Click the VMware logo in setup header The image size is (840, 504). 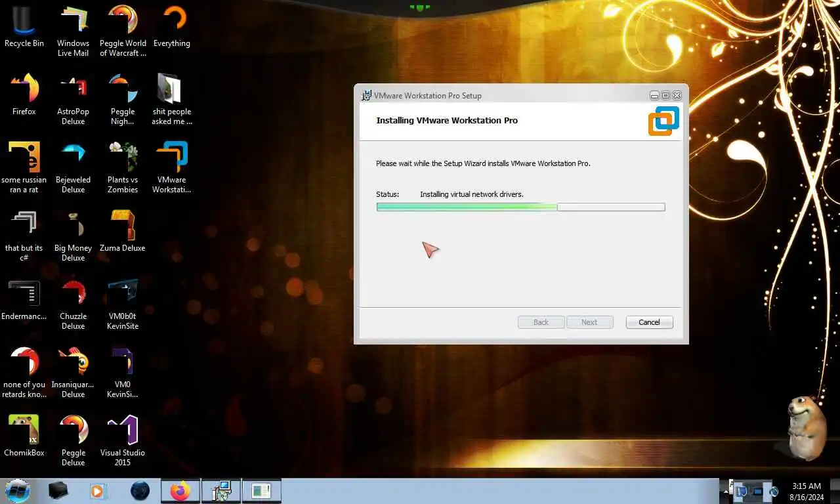pos(663,121)
